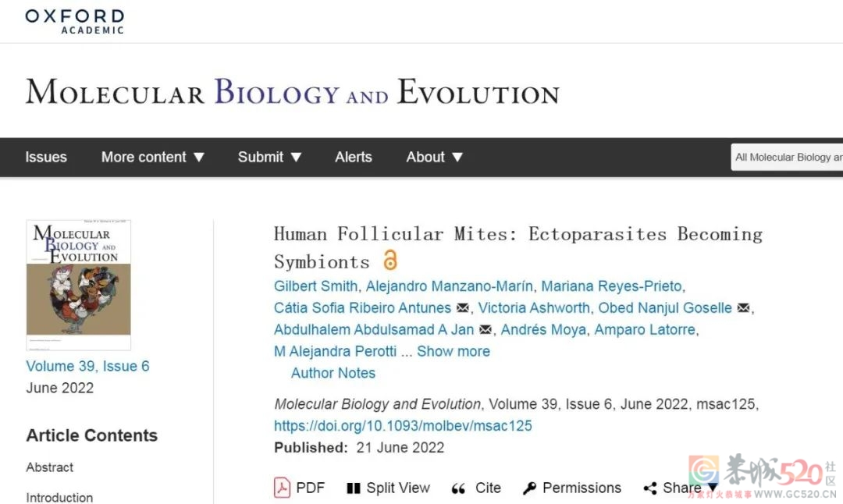Open the Volume 39, Issue 6 link
This screenshot has height=504, width=843.
[87, 366]
